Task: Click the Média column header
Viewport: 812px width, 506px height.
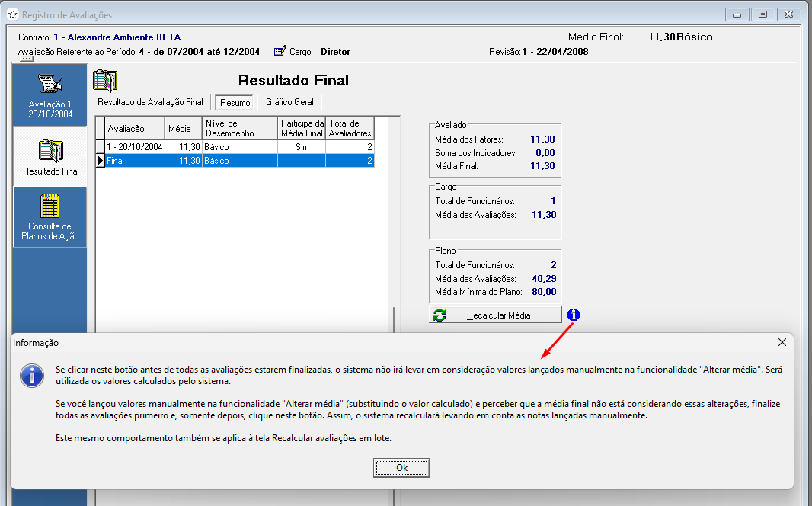Action: [184, 128]
